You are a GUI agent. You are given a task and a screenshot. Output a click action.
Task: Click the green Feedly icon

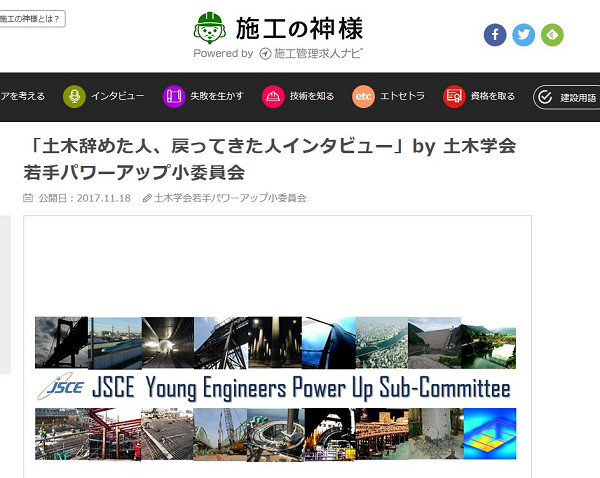tap(552, 35)
